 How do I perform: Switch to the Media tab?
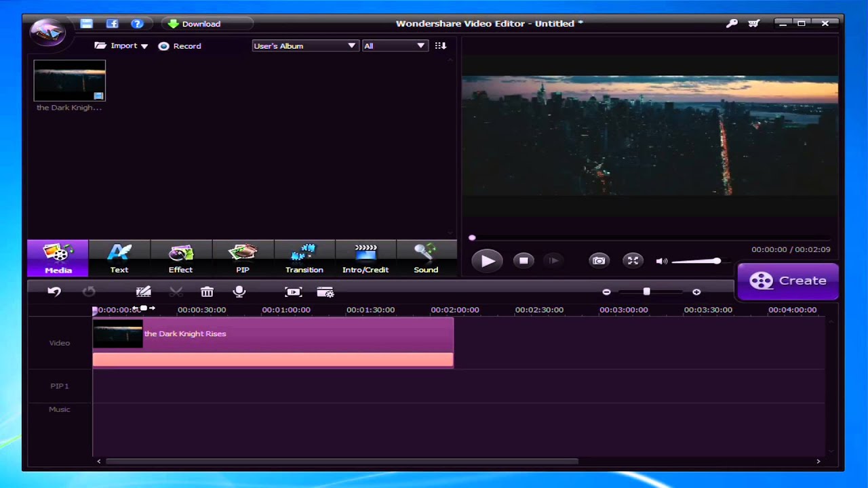tap(58, 258)
